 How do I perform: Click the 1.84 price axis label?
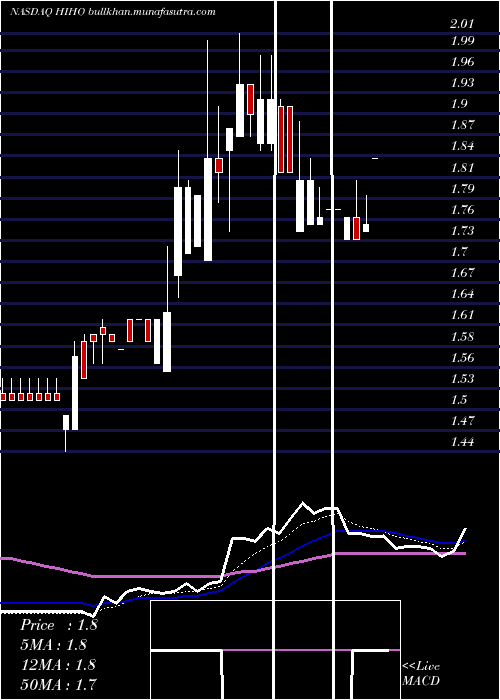click(462, 146)
